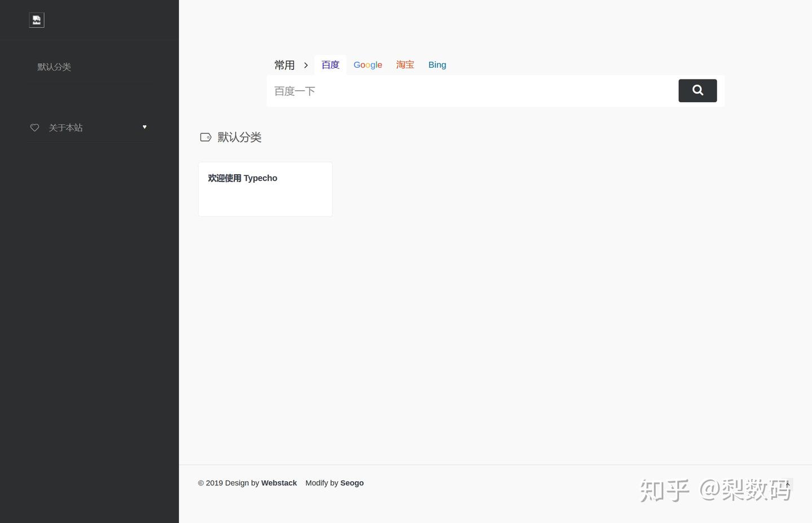Viewport: 812px width, 523px height.
Task: Select the 淘宝 search tab
Action: [x=405, y=65]
